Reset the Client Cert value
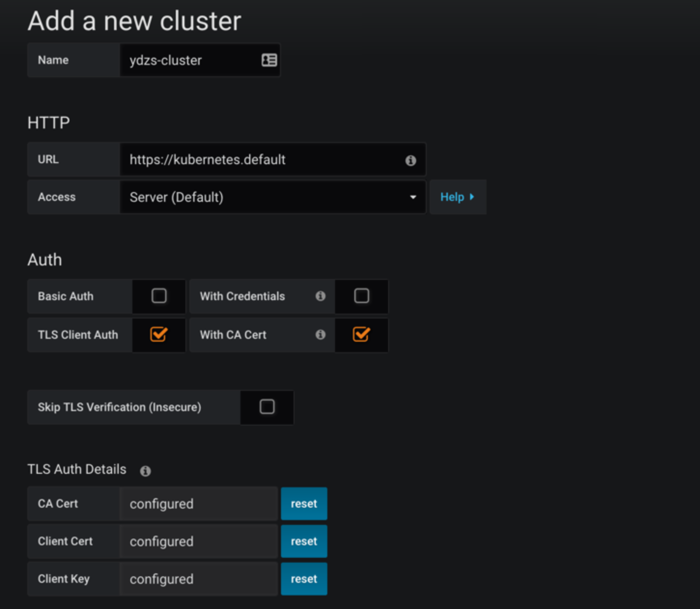The image size is (700, 609). pos(304,541)
